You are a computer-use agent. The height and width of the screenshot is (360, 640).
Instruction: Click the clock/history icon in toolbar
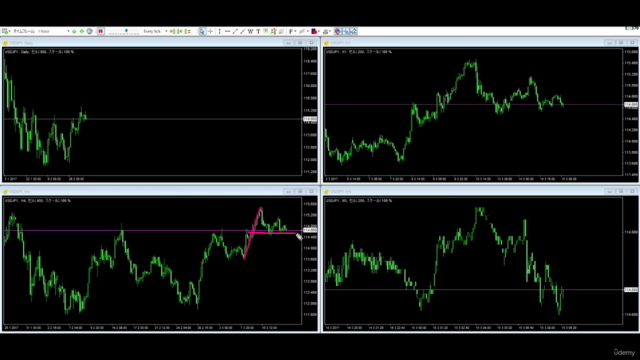pyautogui.click(x=90, y=31)
